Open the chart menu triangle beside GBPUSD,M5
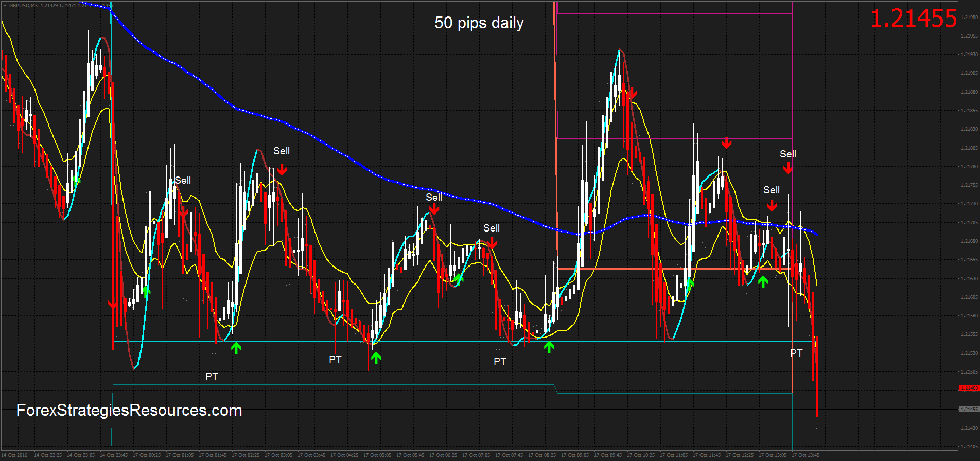Image resolution: width=980 pixels, height=461 pixels. (5, 6)
